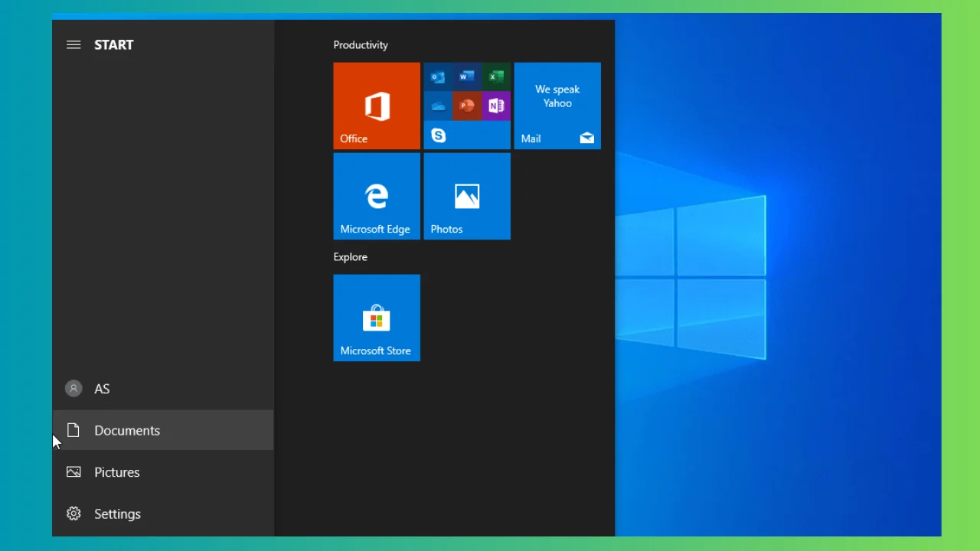Click the START title text
The image size is (980, 551).
[114, 45]
